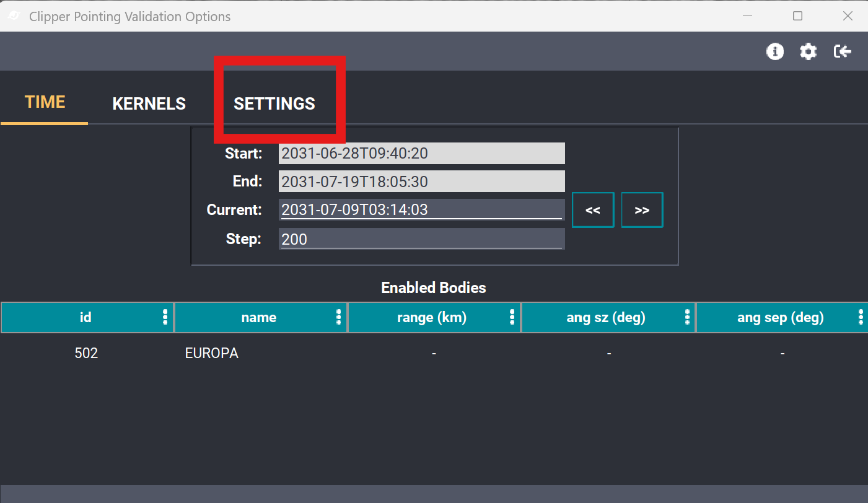The image size is (868, 503).
Task: Step time backward with << button
Action: point(593,210)
